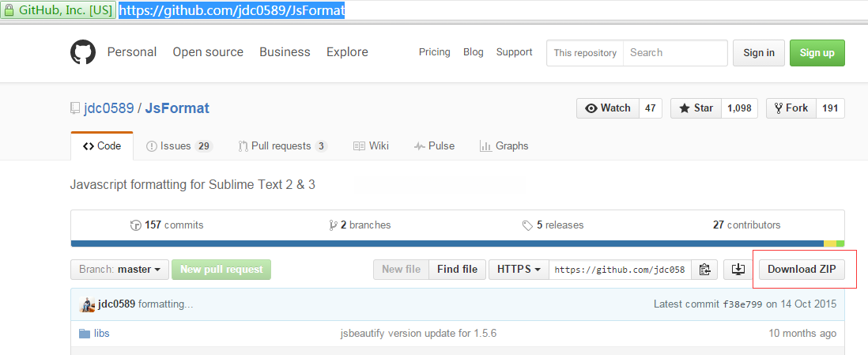Click the SSL lock GitHub, Inc. badge
Image resolution: width=868 pixels, height=355 pixels.
click(x=58, y=10)
